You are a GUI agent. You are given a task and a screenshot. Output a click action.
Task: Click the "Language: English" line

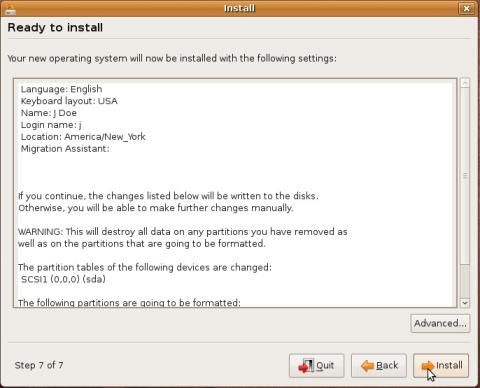coord(61,89)
